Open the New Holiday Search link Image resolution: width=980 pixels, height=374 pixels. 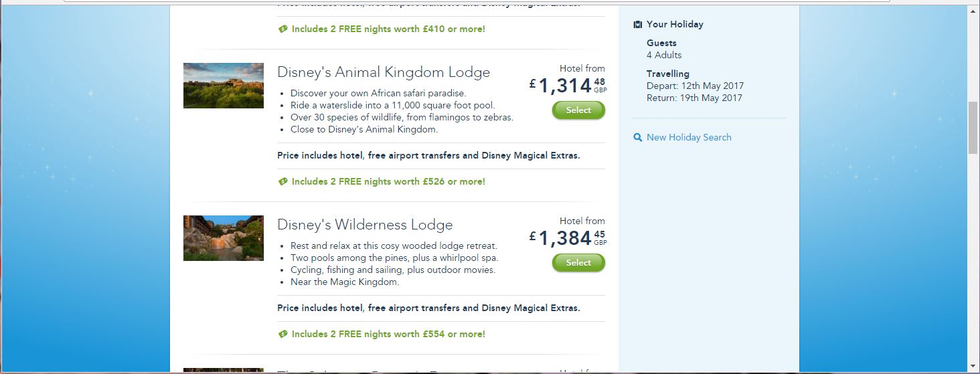pos(689,137)
